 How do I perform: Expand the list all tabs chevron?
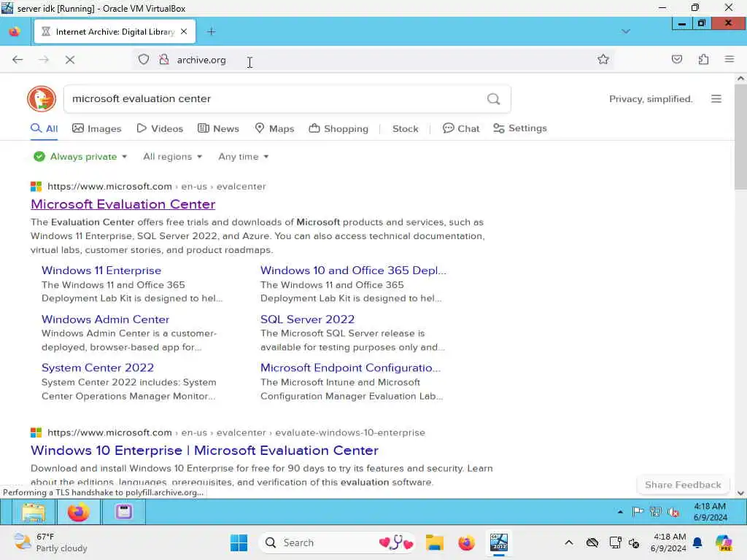625,31
